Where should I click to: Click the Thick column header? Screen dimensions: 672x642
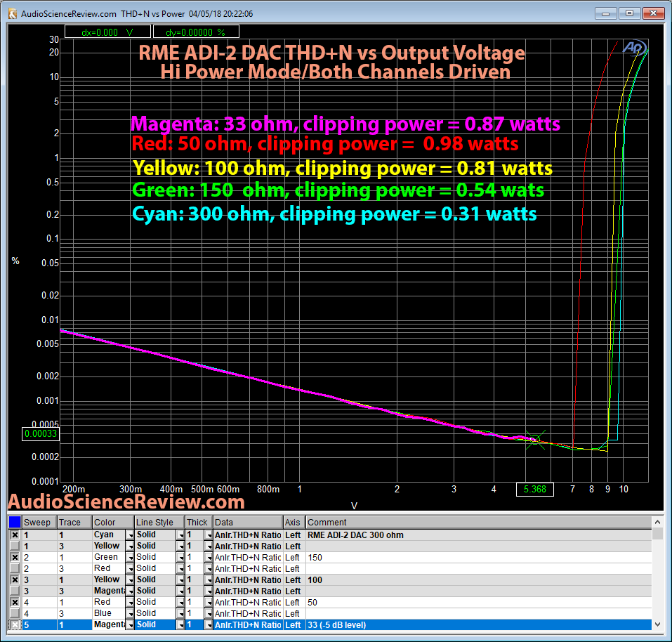[199, 522]
